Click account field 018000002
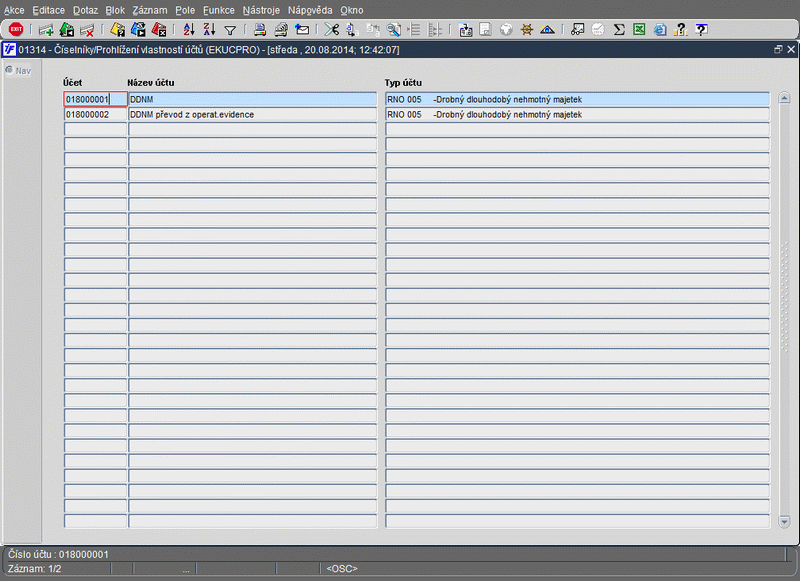Screen dimensions: 800x581 pos(95,114)
